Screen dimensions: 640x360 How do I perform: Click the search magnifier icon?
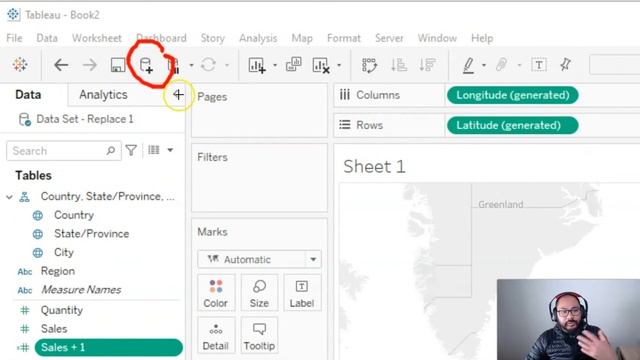(111, 151)
